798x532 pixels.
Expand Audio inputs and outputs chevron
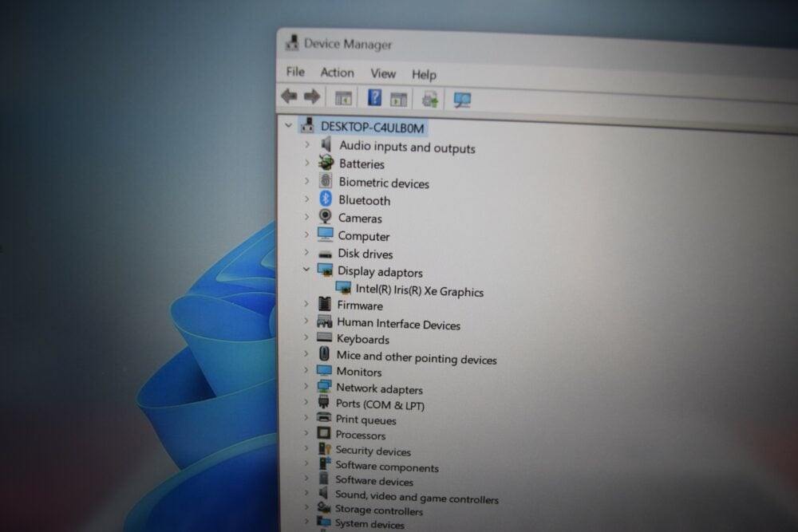(307, 144)
